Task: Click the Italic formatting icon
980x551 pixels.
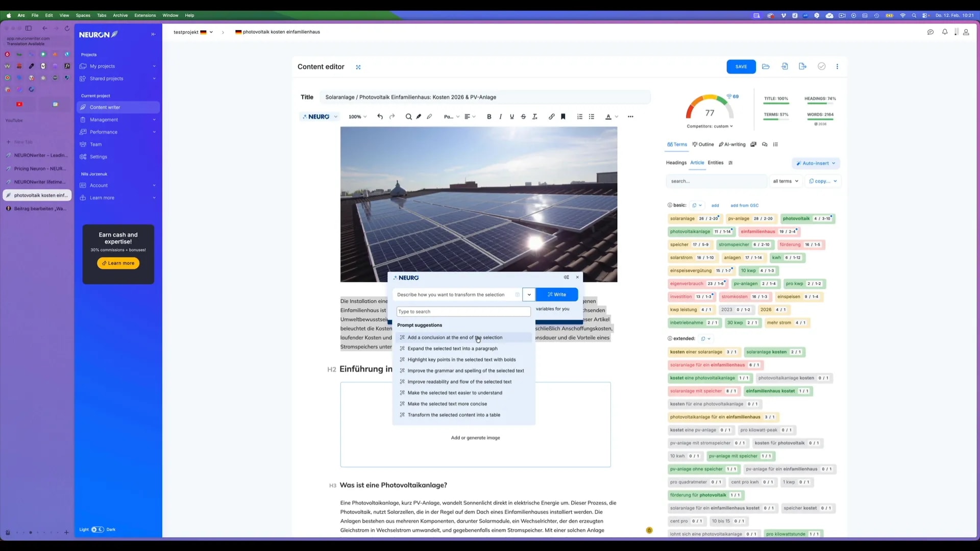Action: click(500, 117)
